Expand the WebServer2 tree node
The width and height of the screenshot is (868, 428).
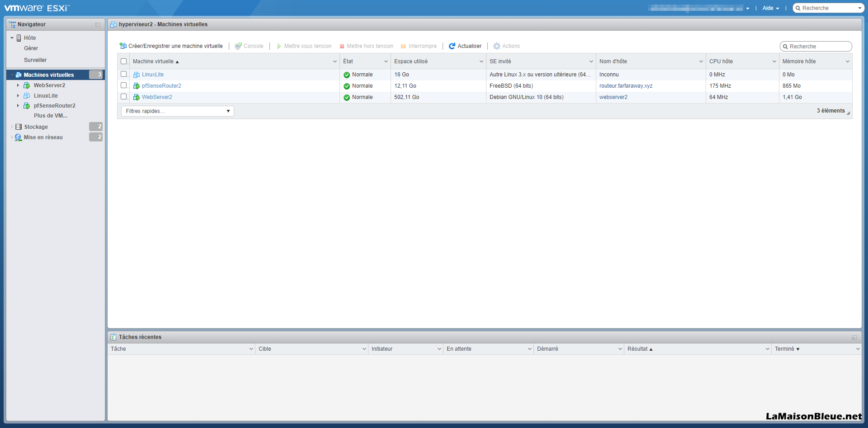[18, 85]
